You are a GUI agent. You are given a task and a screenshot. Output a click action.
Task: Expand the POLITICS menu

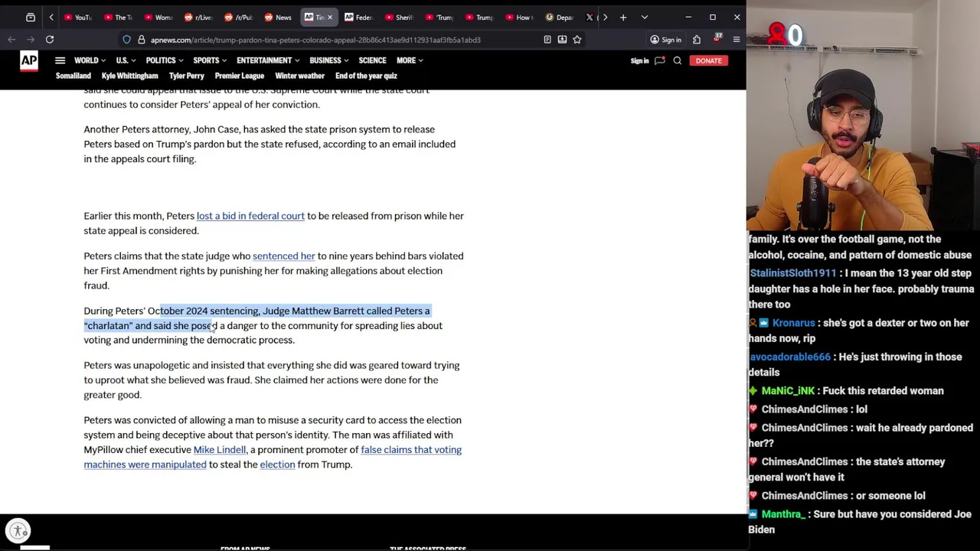[x=165, y=60]
